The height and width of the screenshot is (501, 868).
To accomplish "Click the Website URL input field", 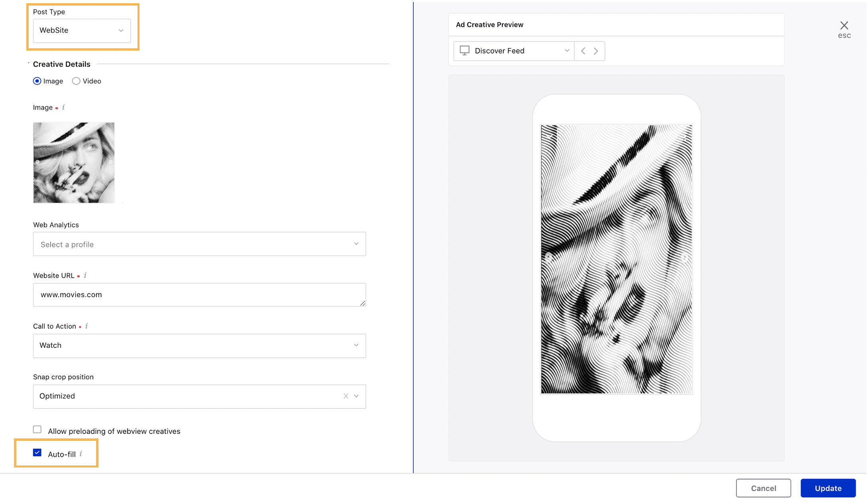I will pos(200,295).
